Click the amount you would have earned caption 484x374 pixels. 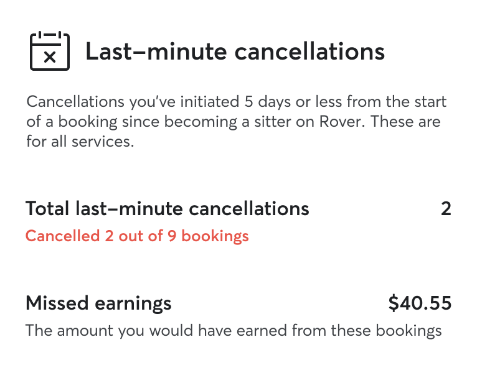[234, 331]
